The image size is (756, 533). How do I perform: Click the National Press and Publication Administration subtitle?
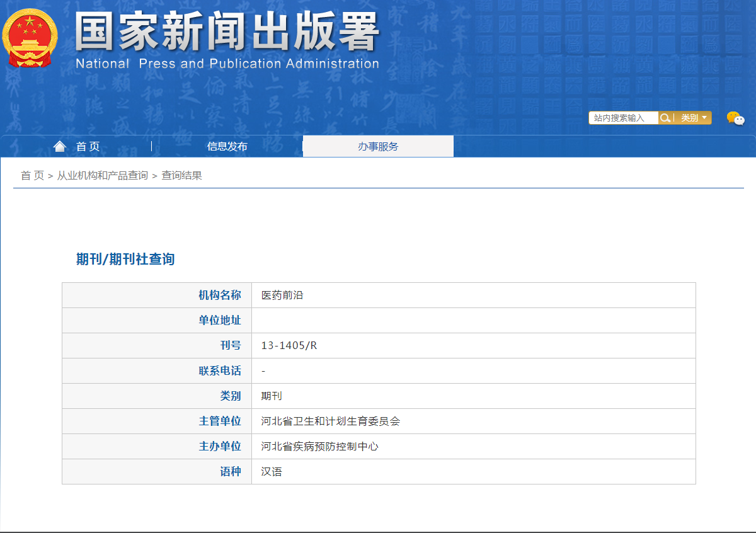227,64
